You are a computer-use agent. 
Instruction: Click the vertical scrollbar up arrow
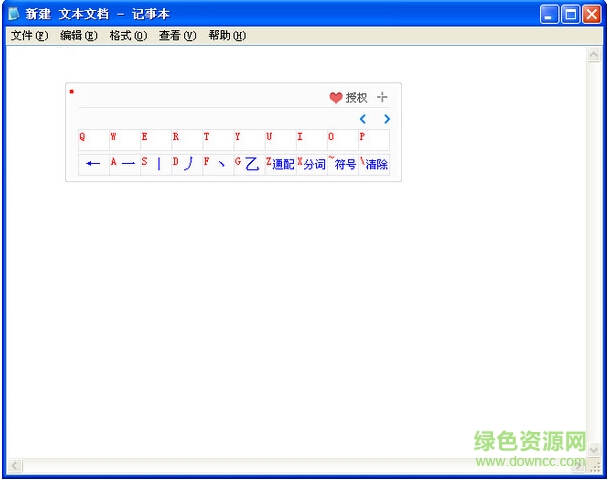pyautogui.click(x=594, y=57)
